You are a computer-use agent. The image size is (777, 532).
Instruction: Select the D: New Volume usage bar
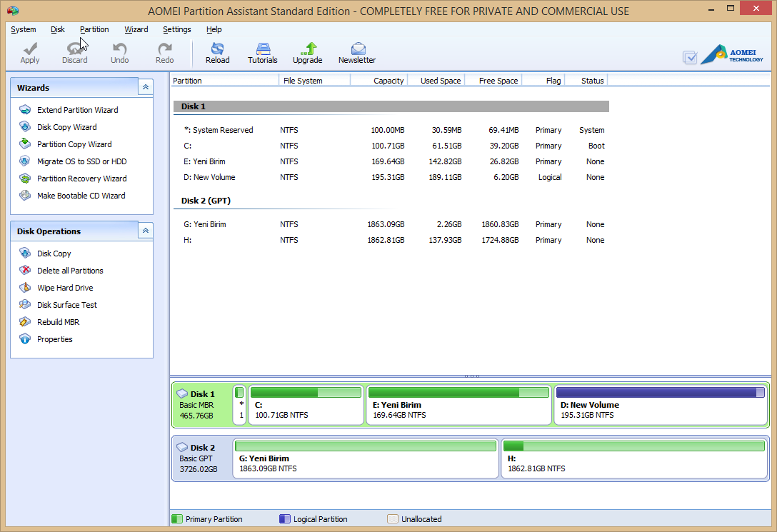click(x=660, y=392)
